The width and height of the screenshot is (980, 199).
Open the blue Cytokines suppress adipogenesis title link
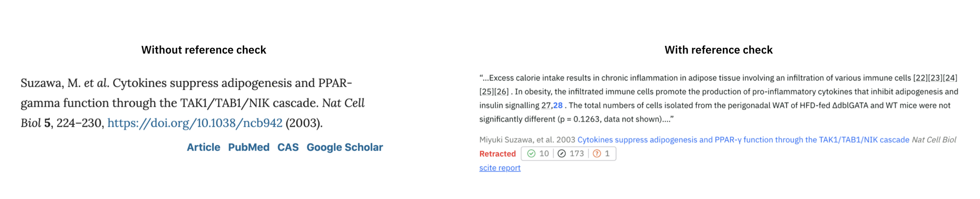pyautogui.click(x=743, y=140)
